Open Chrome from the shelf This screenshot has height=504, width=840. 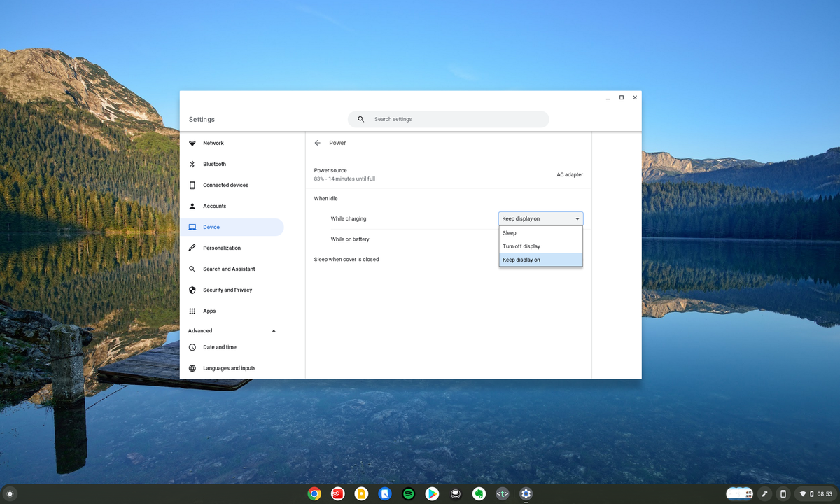tap(314, 493)
